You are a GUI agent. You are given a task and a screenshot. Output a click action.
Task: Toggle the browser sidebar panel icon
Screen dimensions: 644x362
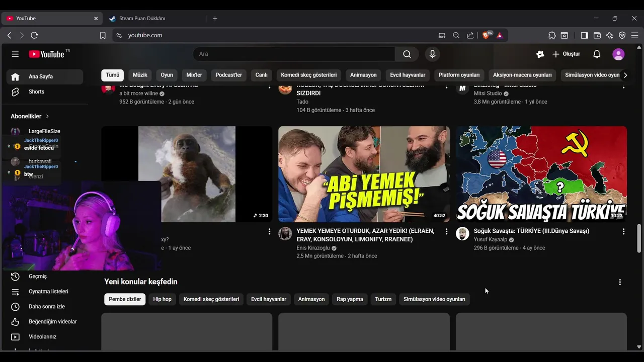tap(584, 35)
